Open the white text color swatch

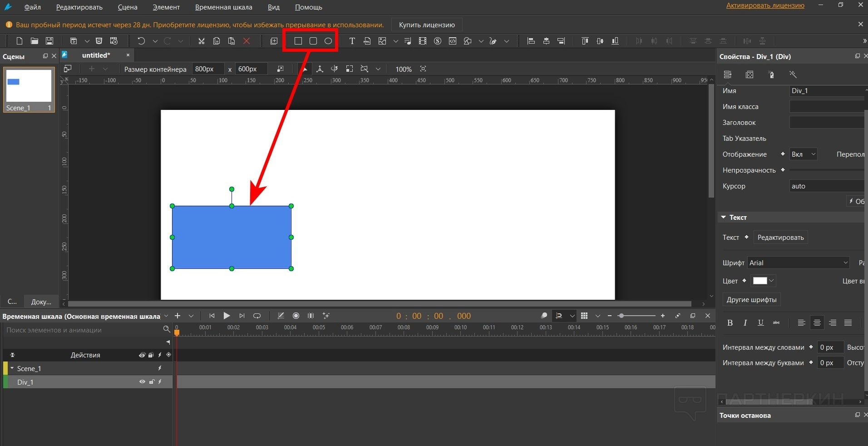coord(763,281)
